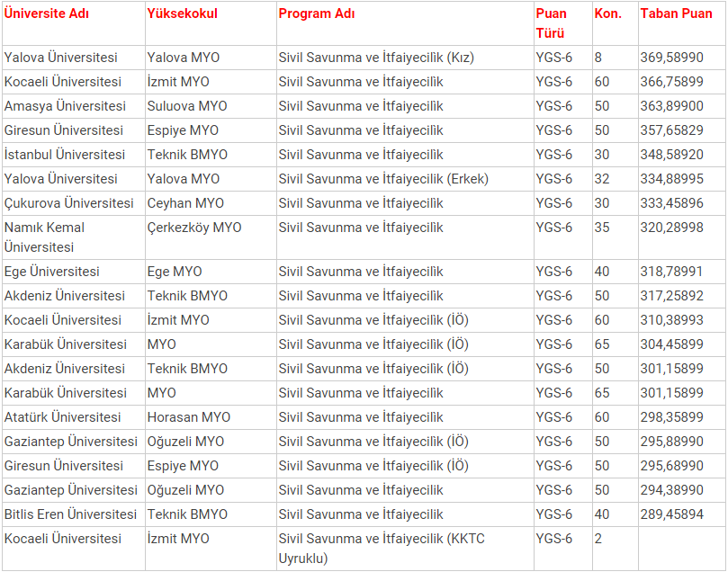The image size is (728, 572).
Task: Click the base score 320,28998
Action: (x=672, y=228)
